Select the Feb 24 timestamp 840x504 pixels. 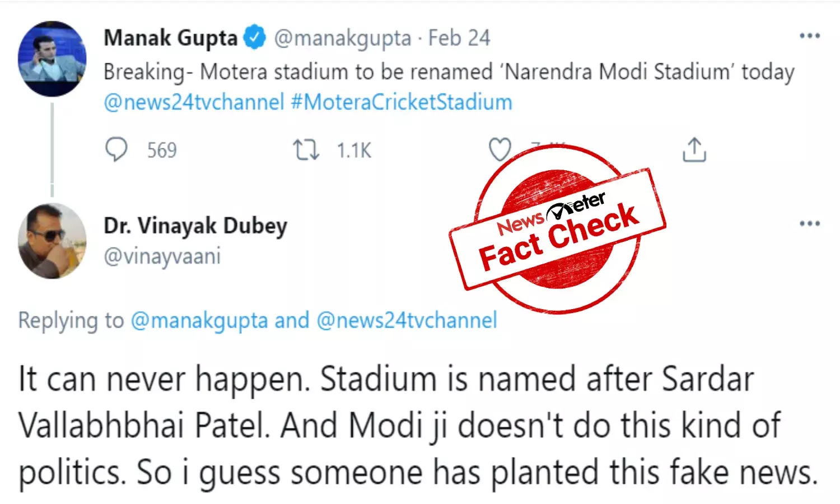click(x=459, y=38)
